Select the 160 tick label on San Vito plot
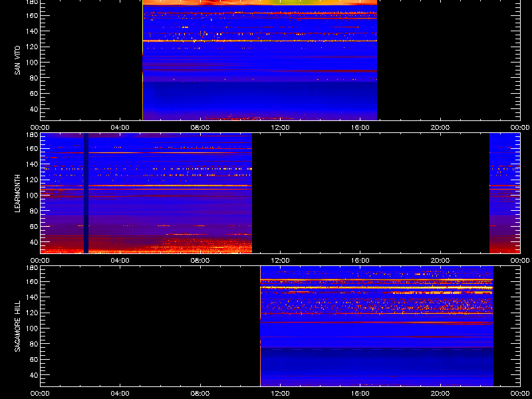 pos(33,15)
